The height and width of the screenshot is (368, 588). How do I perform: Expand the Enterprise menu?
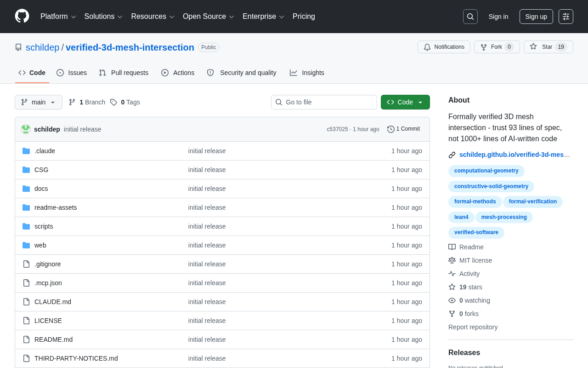(263, 17)
